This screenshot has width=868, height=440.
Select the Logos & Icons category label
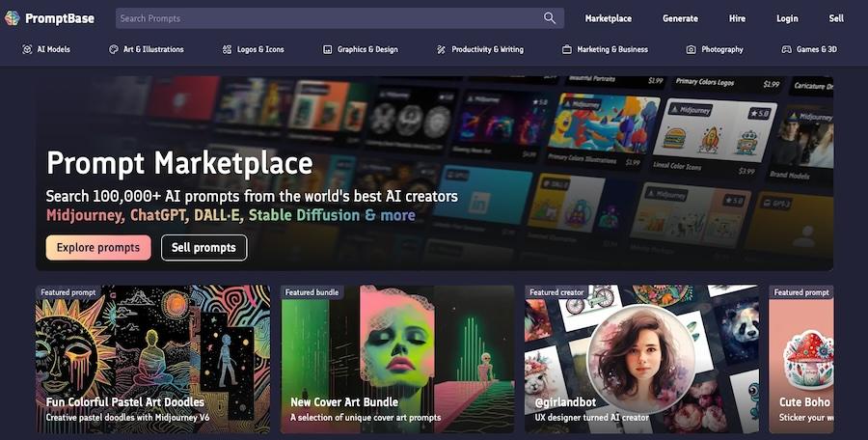(260, 49)
